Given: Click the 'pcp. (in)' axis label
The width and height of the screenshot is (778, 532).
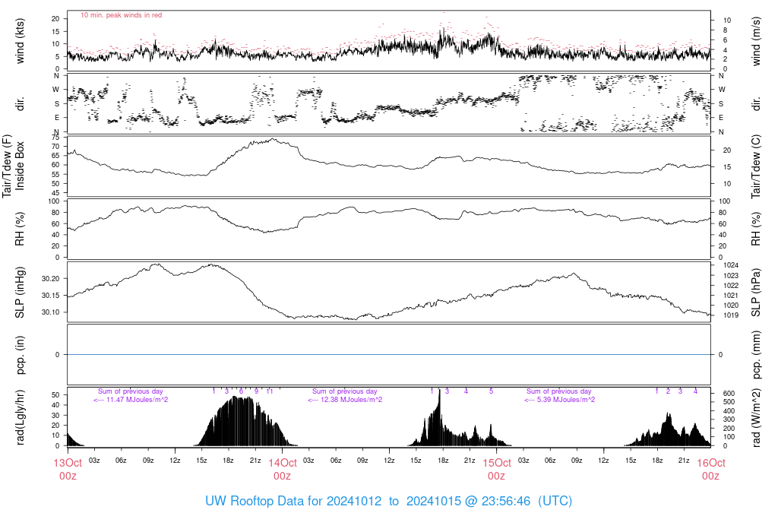Looking at the screenshot, I should pos(20,355).
